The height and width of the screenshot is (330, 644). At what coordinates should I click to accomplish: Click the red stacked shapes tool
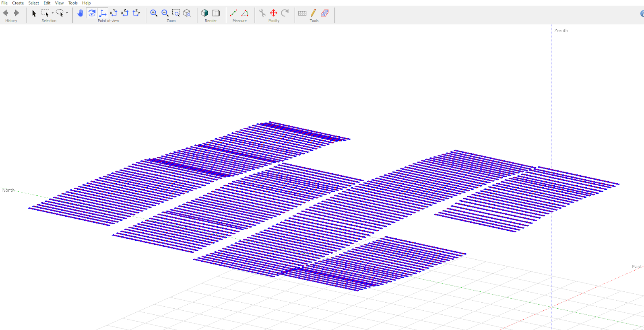[x=325, y=13]
